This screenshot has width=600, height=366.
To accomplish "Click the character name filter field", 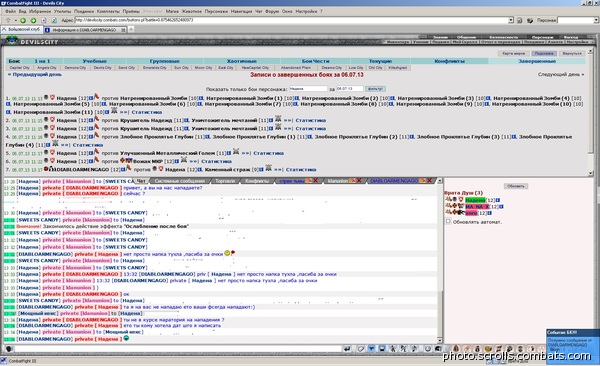I will pyautogui.click(x=308, y=89).
